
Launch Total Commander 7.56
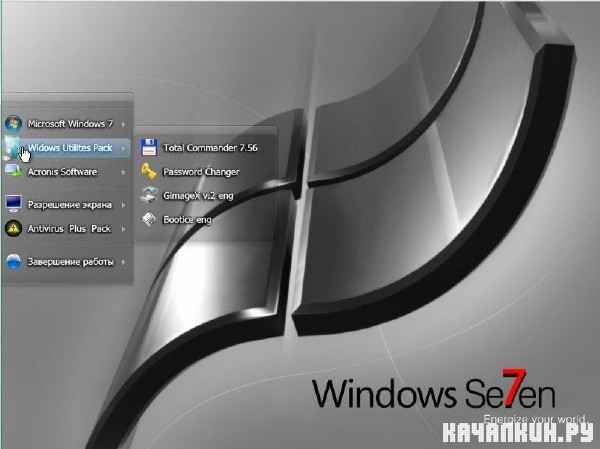point(205,148)
